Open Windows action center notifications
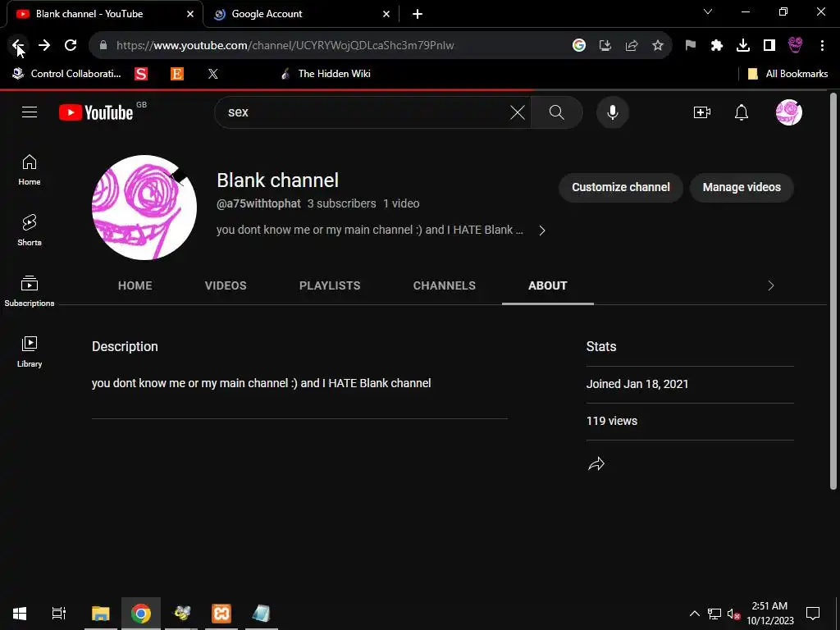Image resolution: width=840 pixels, height=630 pixels. (x=813, y=614)
